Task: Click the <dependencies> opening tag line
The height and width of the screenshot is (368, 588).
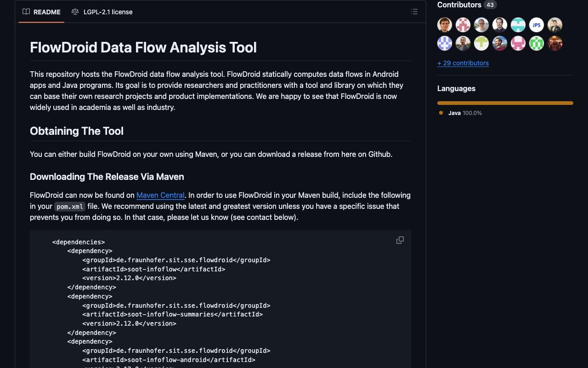Action: coord(79,242)
